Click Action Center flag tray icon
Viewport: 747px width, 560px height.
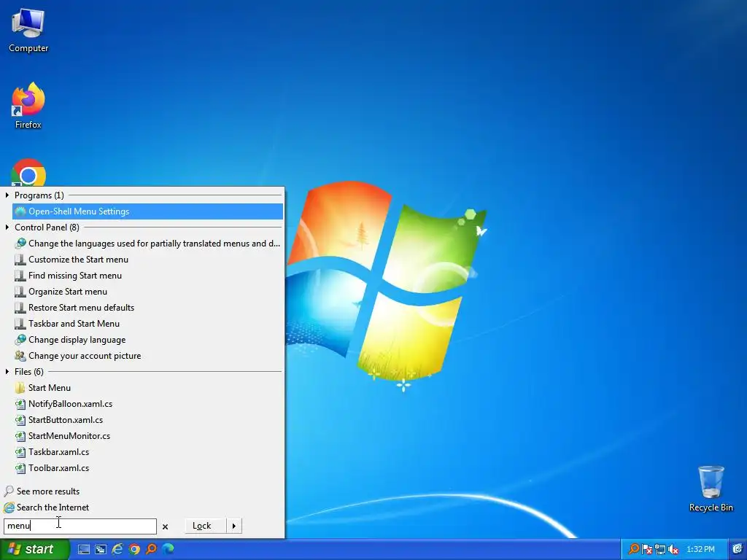click(647, 550)
